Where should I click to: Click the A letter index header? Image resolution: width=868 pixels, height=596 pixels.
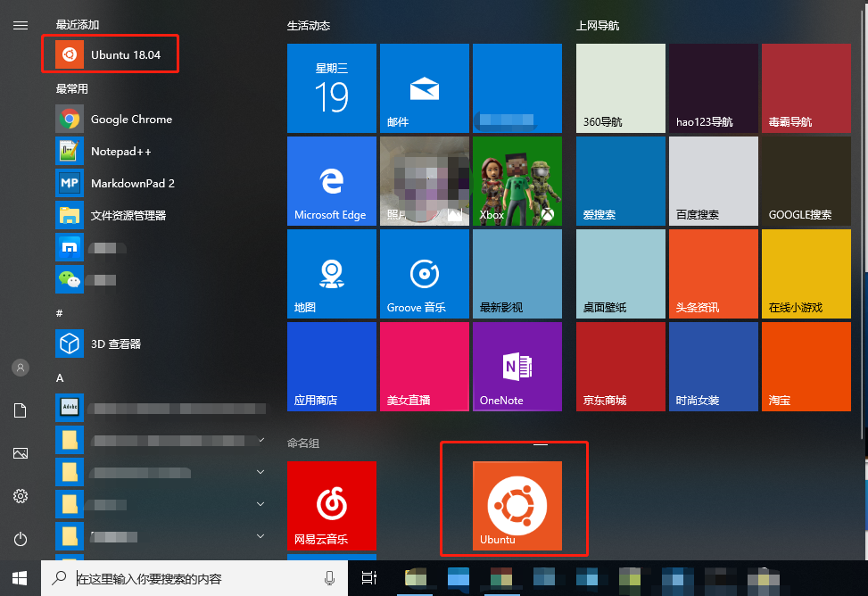pos(60,377)
